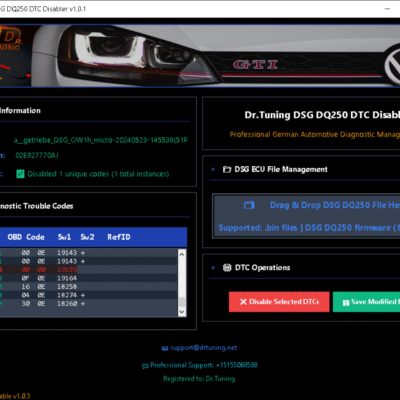Click the RefID column header
The height and width of the screenshot is (400, 400).
coord(119,237)
